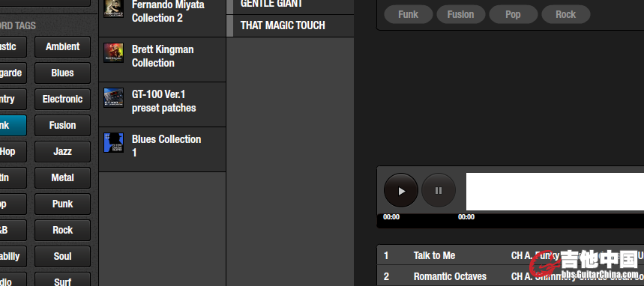The width and height of the screenshot is (644, 286).
Task: Click the Rock genre pill
Action: [x=565, y=15]
